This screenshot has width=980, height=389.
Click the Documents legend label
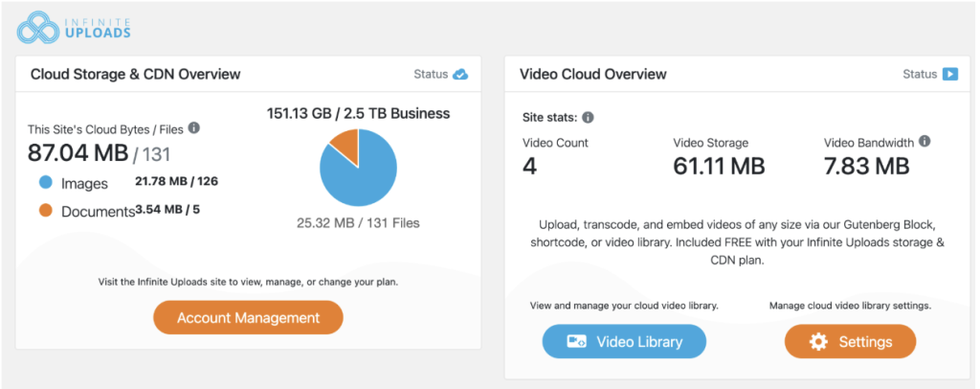99,212
